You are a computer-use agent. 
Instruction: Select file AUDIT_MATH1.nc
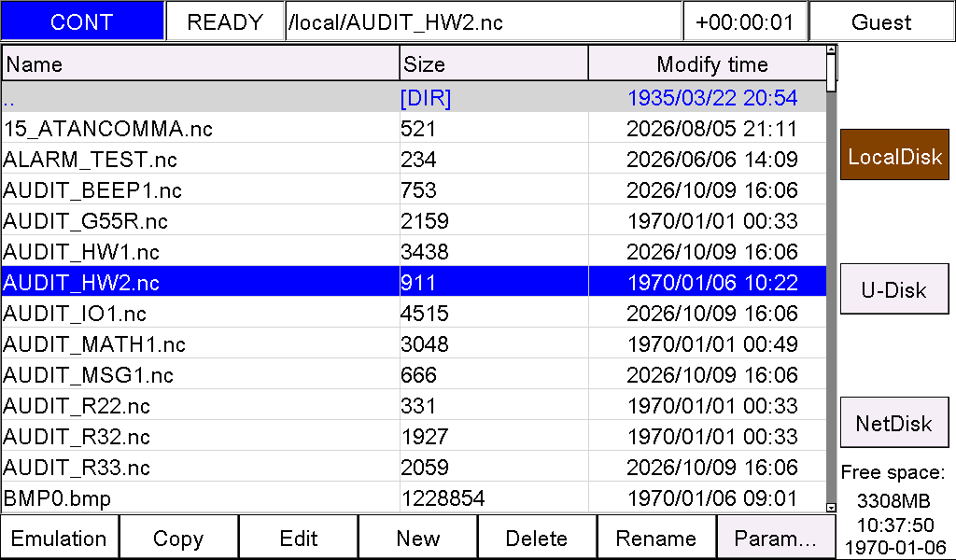(414, 343)
